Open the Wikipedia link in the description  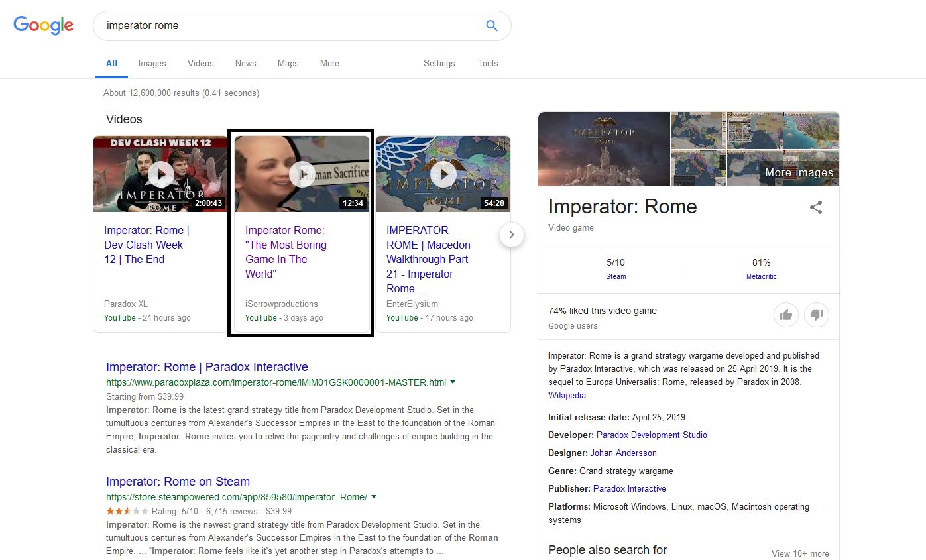pos(567,395)
